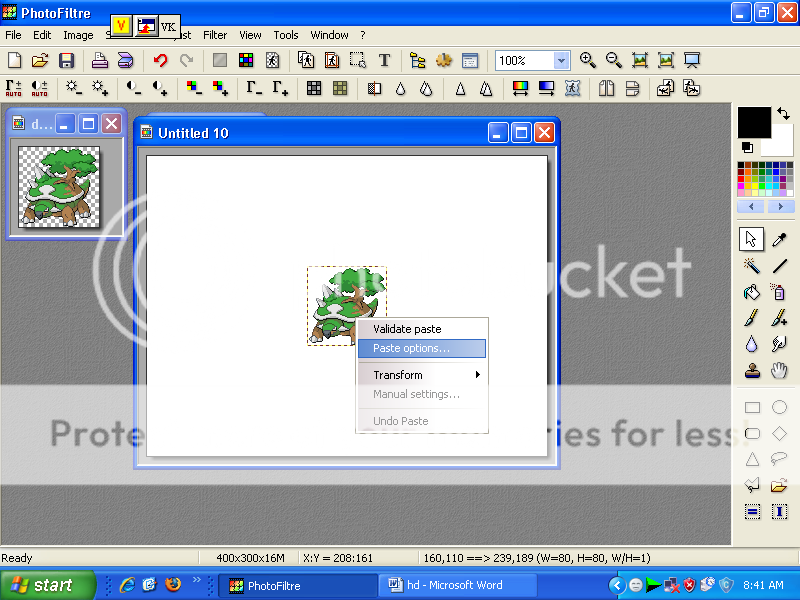Click the white background color swatch
Image resolution: width=800 pixels, height=600 pixels.
pos(780,145)
